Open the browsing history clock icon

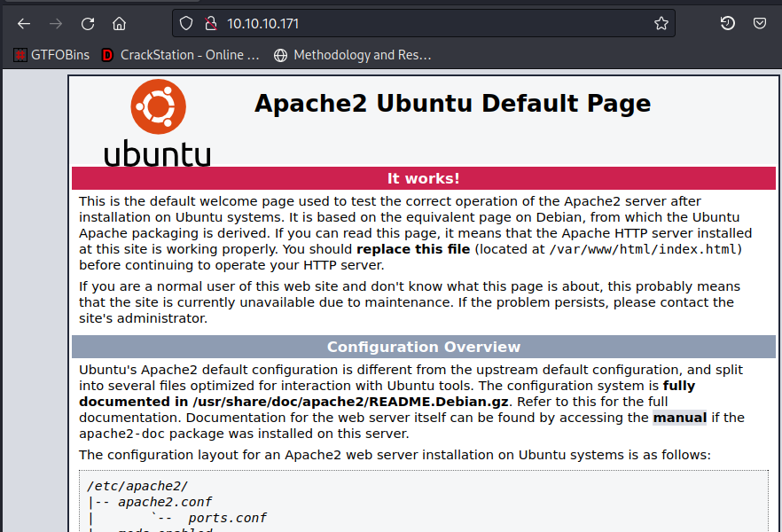(728, 23)
